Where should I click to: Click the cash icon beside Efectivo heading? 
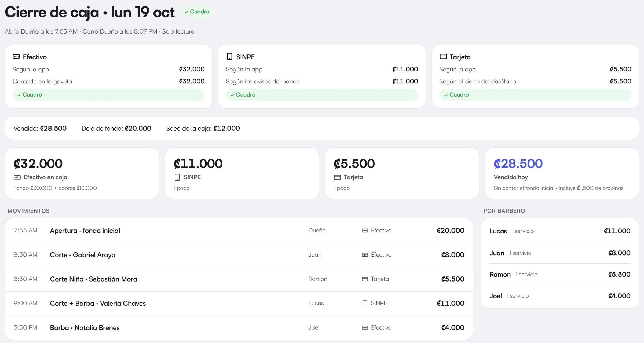click(16, 57)
